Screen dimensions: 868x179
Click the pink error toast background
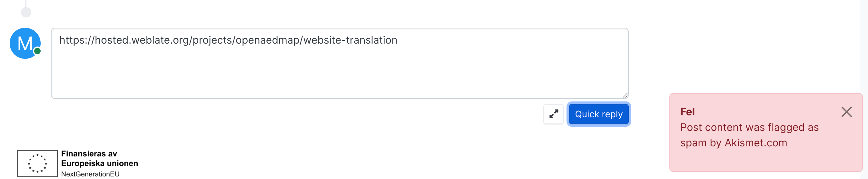tap(765, 161)
